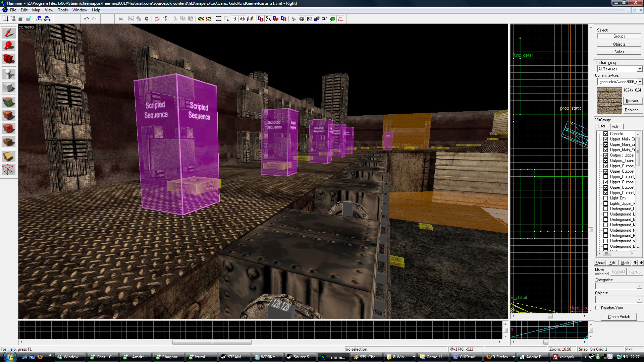Open the Tools menu
The width and height of the screenshot is (644, 362).
pos(63,10)
